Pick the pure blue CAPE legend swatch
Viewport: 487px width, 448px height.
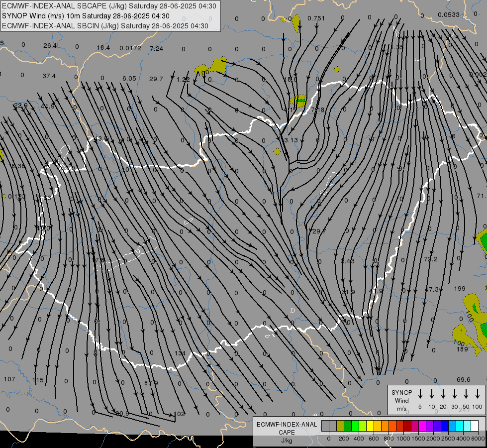coord(445,426)
